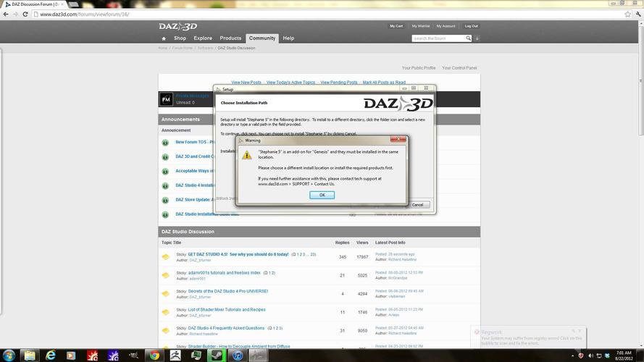Click the PM private messages icon
Image resolution: width=644 pixels, height=362 pixels.
[166, 99]
